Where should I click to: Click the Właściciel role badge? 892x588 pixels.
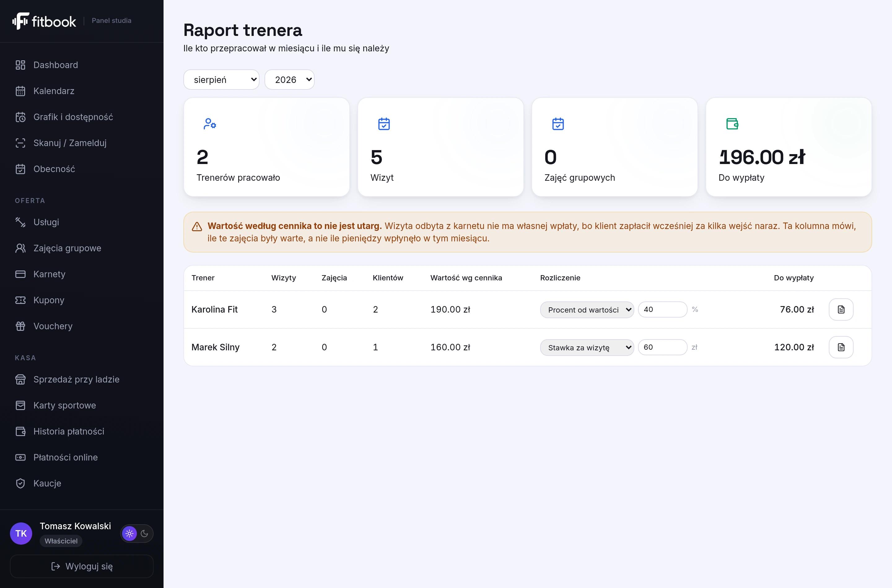[x=61, y=541]
